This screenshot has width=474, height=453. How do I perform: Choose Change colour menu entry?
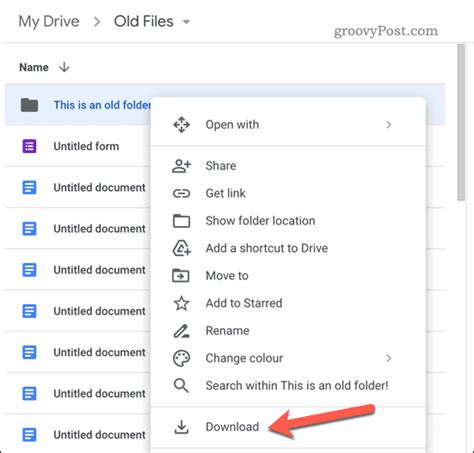(x=288, y=358)
